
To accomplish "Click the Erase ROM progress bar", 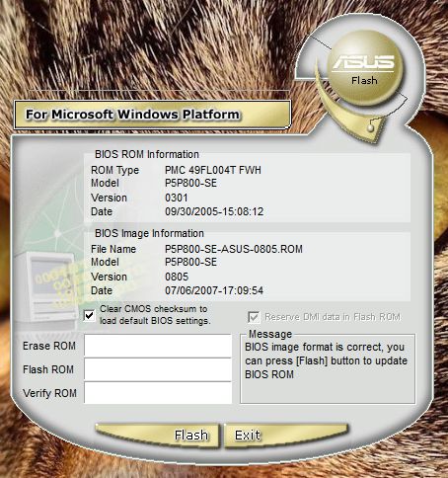I will [x=158, y=346].
